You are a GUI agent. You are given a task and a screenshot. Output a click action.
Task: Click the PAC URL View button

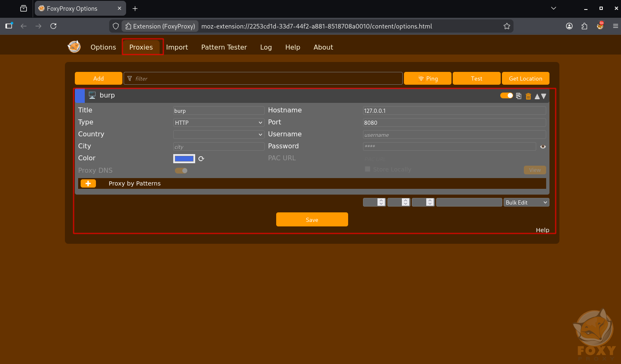[535, 170]
